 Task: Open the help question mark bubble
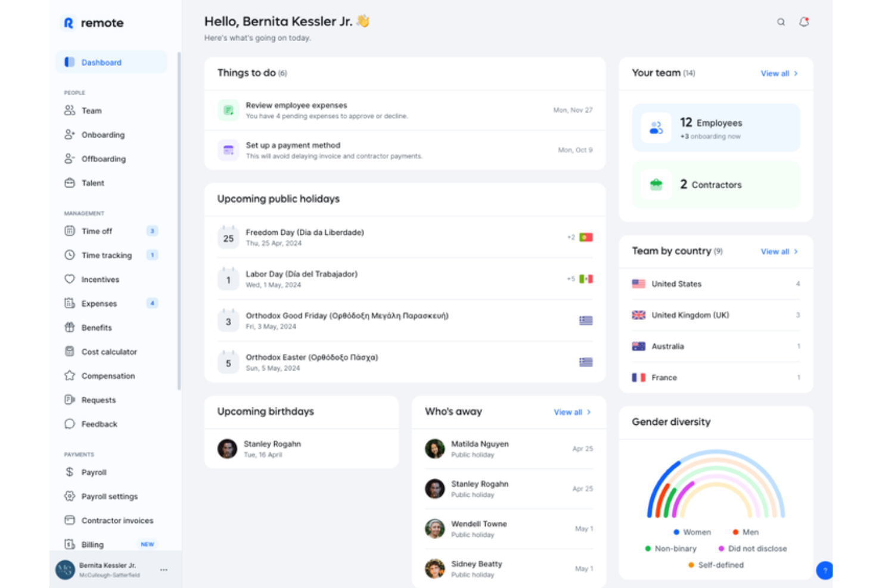(825, 570)
